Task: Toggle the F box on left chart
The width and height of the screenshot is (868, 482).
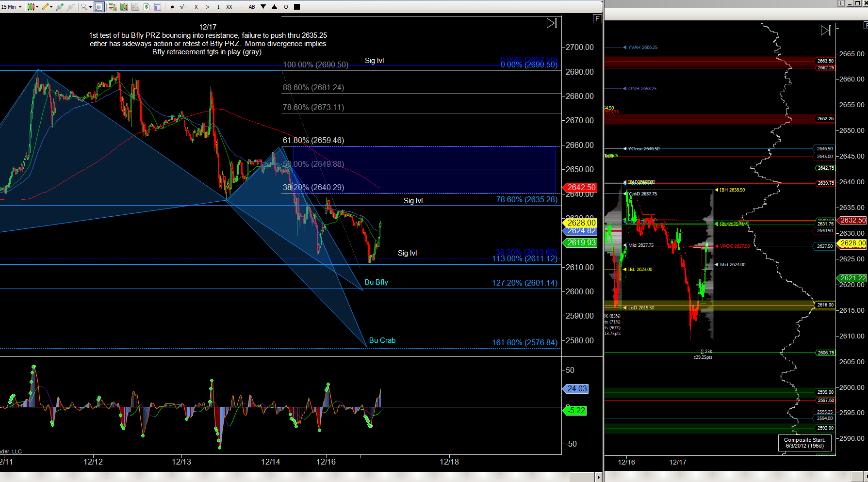Action: (x=597, y=18)
